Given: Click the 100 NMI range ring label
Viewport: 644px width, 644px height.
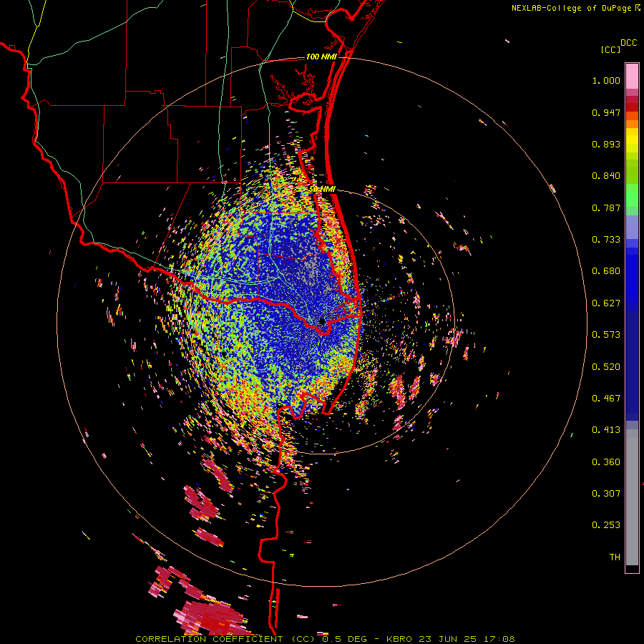Looking at the screenshot, I should 321,57.
